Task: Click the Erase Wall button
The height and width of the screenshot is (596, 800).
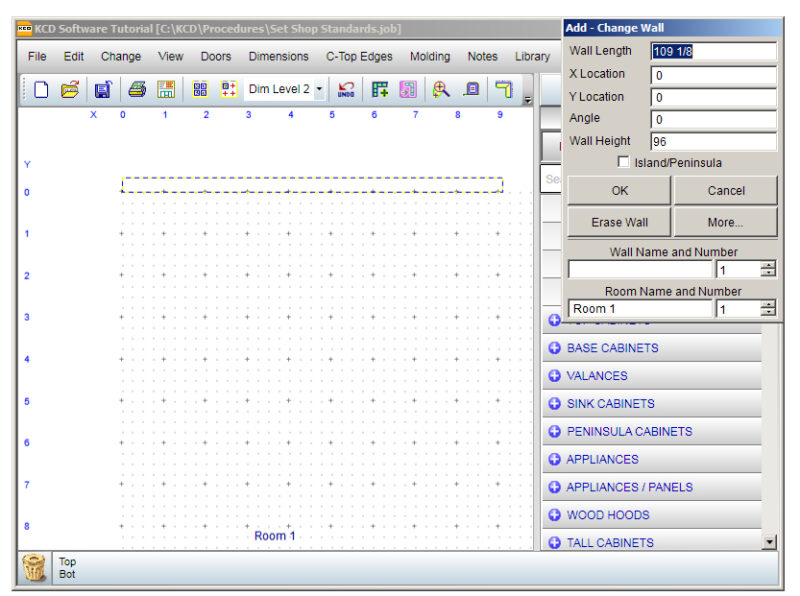Action: click(618, 221)
